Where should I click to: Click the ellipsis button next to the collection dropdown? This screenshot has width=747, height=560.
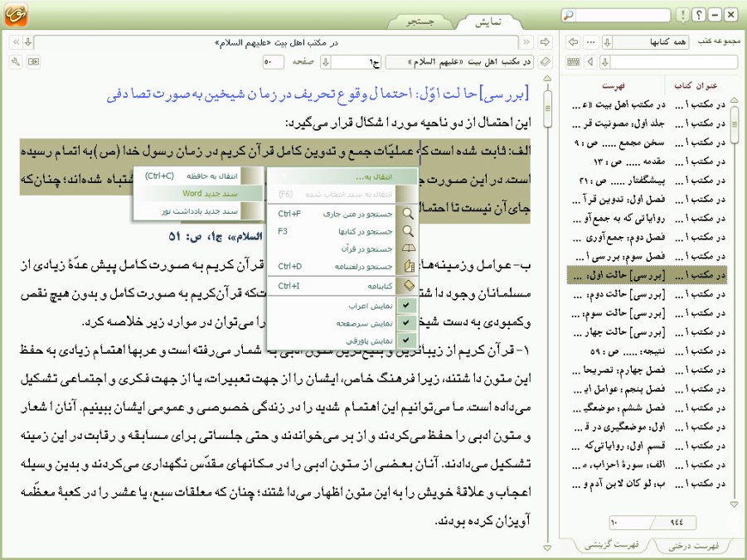(591, 42)
